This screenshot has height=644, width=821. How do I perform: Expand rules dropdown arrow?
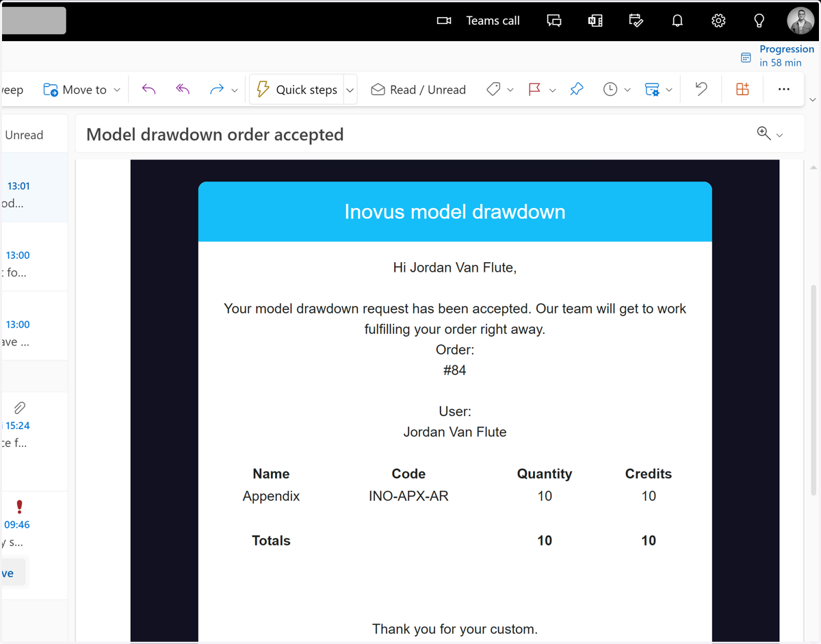coord(669,90)
